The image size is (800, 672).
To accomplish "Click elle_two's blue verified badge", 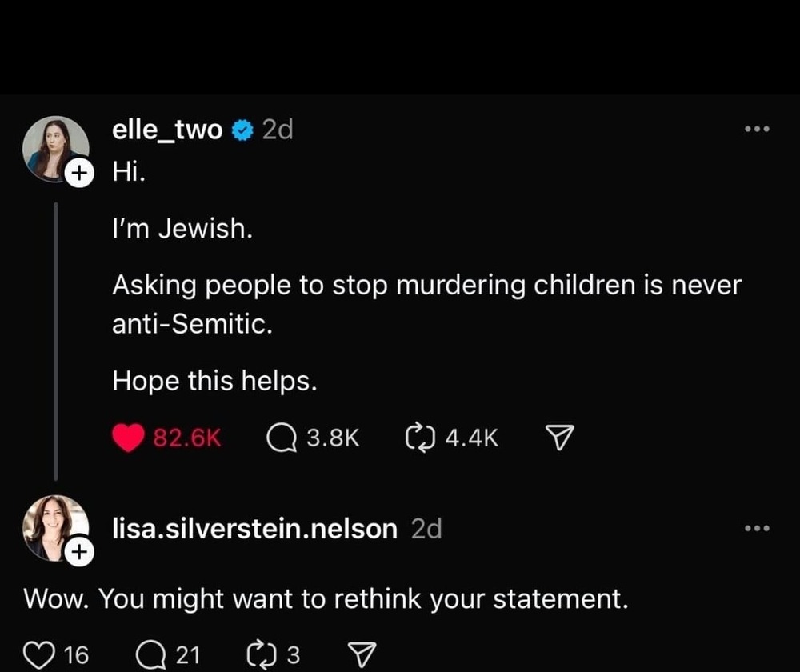I will [242, 130].
